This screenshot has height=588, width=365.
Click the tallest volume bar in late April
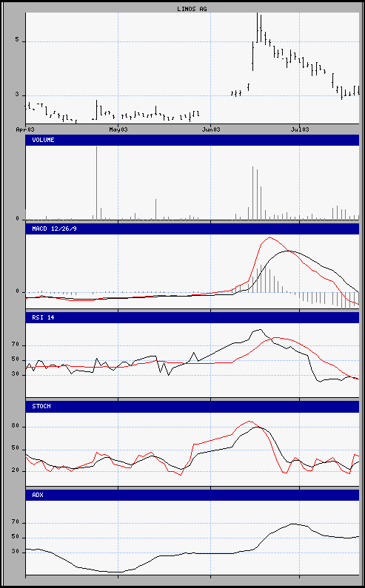pyautogui.click(x=96, y=183)
